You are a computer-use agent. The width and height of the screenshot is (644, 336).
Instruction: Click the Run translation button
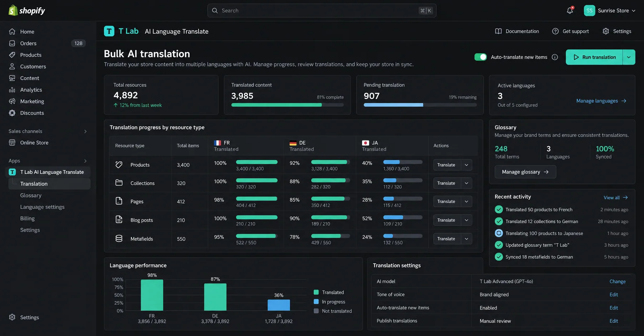click(594, 57)
